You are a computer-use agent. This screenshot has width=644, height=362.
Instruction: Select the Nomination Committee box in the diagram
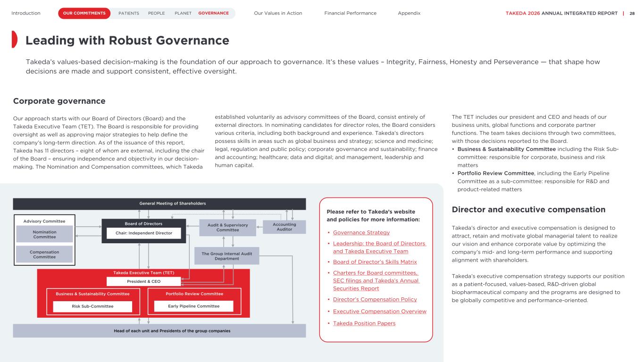tap(44, 234)
